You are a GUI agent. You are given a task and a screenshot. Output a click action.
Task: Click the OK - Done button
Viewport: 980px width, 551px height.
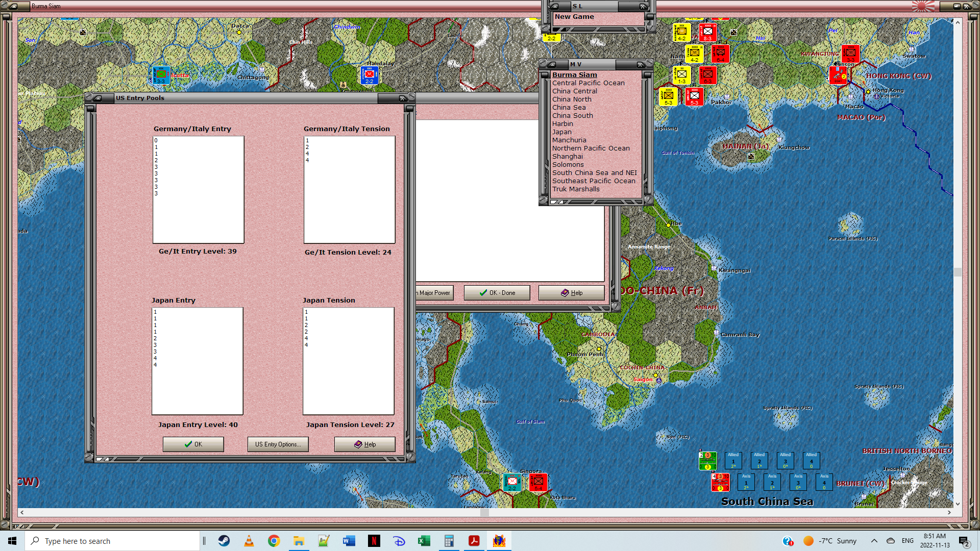click(x=497, y=293)
